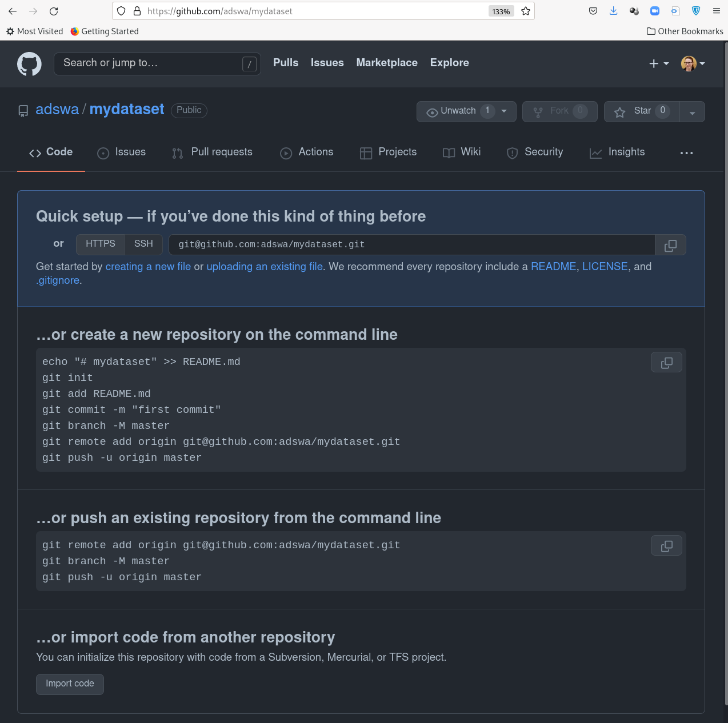Reload the page in the browser

54,11
